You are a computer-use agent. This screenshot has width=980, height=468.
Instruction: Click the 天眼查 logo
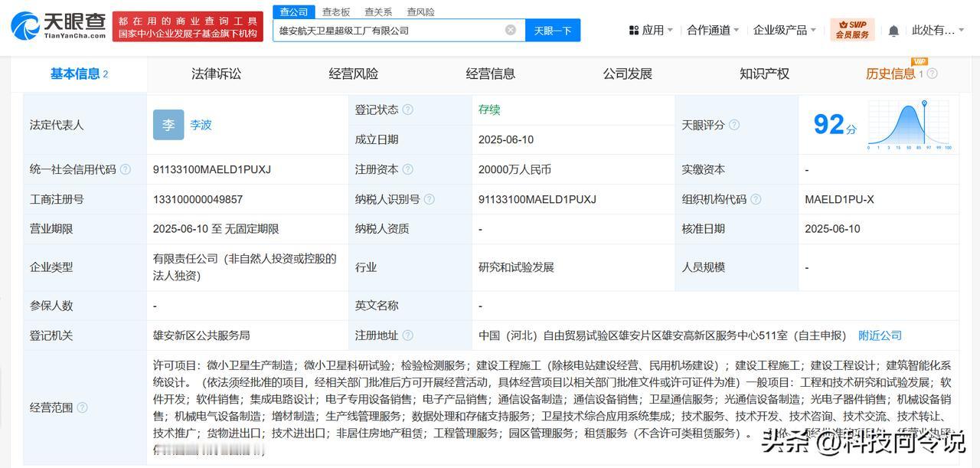[x=58, y=27]
